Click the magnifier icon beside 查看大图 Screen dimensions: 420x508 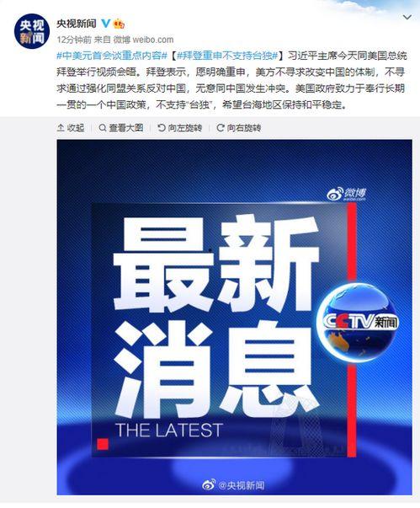point(102,128)
